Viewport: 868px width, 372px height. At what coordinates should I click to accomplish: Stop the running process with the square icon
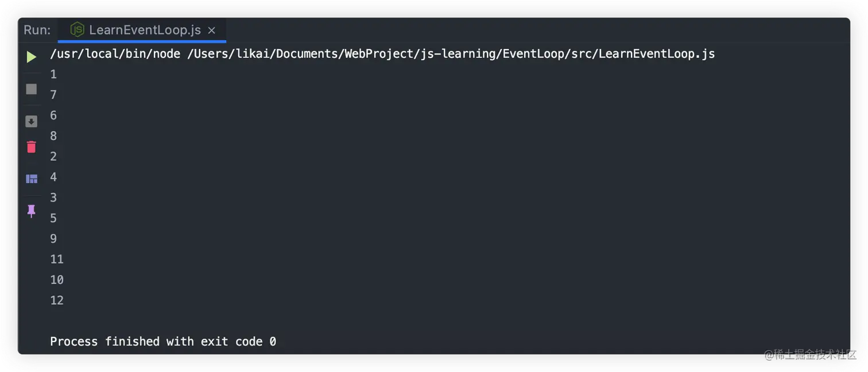(32, 89)
